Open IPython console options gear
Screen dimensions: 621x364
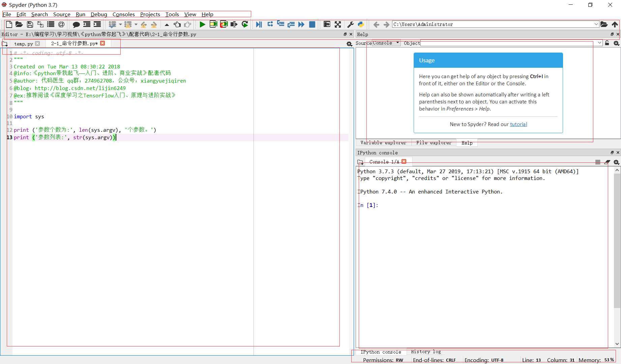[616, 162]
